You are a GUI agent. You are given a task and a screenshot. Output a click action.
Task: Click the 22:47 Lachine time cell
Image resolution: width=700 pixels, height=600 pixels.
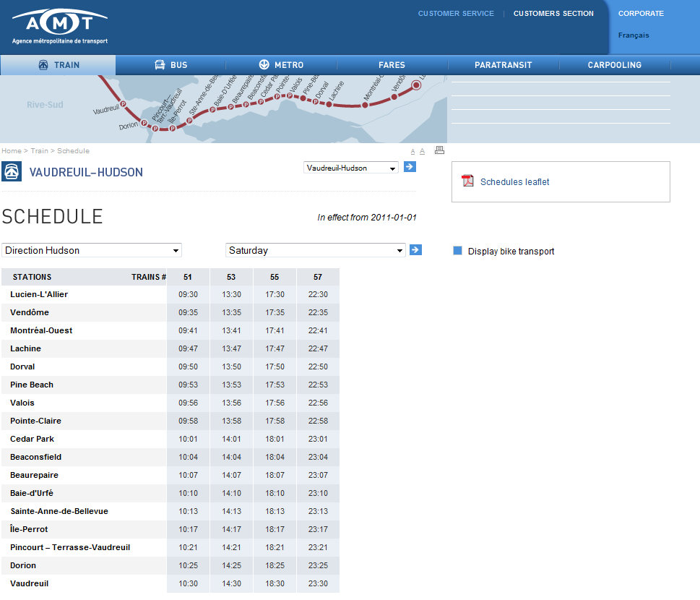tap(318, 349)
